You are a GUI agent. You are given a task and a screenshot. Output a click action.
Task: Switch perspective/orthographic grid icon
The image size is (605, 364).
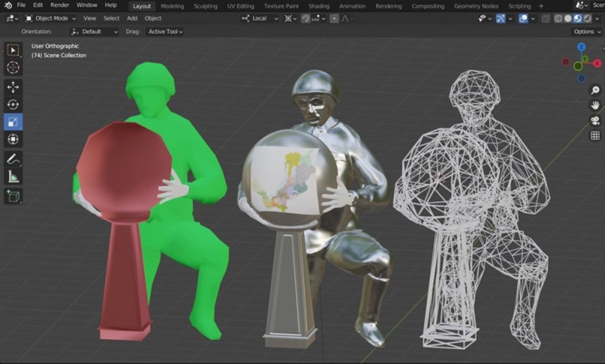point(595,135)
